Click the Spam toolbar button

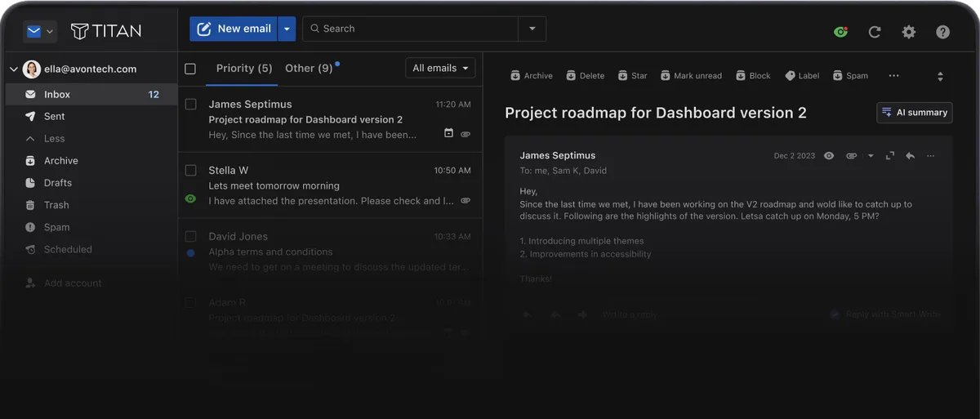tap(850, 75)
